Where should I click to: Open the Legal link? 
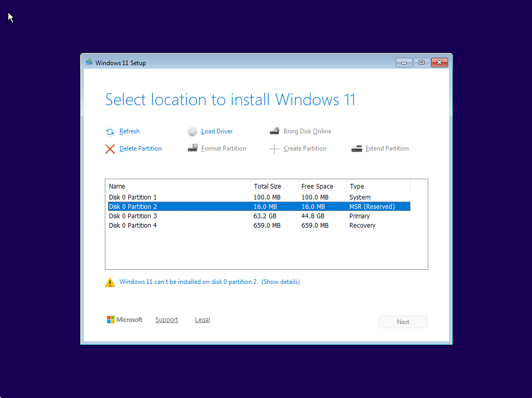point(202,320)
